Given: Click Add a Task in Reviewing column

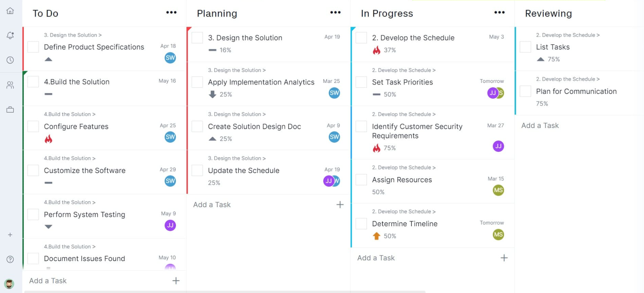Looking at the screenshot, I should [x=540, y=126].
